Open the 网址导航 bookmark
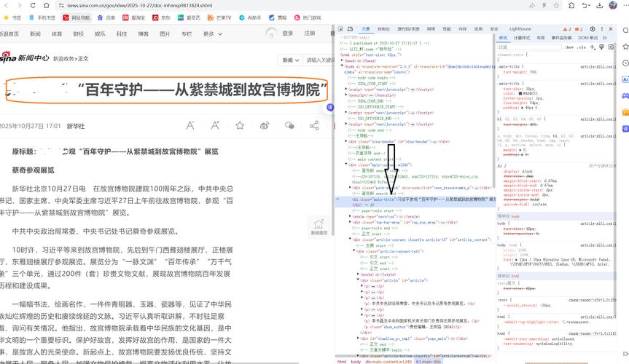 pos(77,17)
